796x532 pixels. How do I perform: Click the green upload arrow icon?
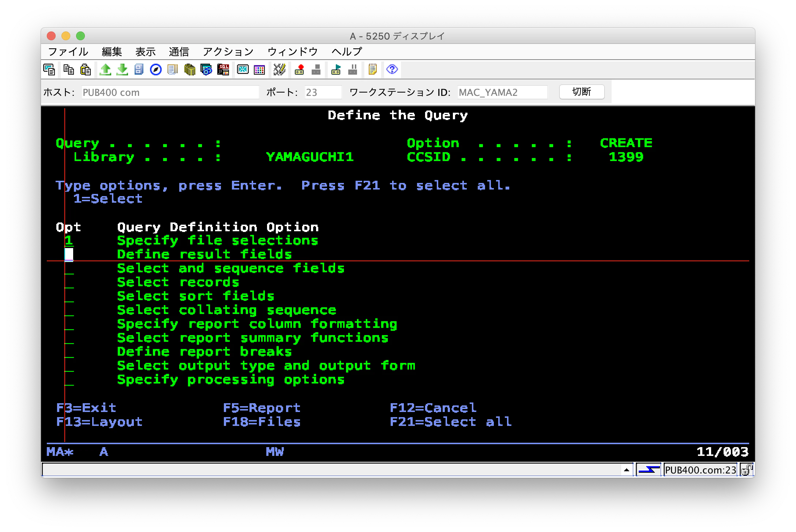105,70
